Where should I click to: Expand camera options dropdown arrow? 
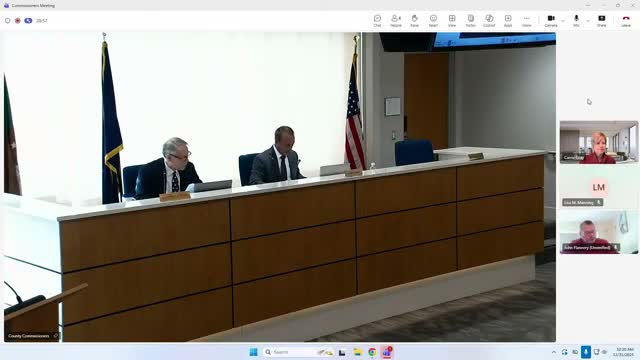point(563,20)
